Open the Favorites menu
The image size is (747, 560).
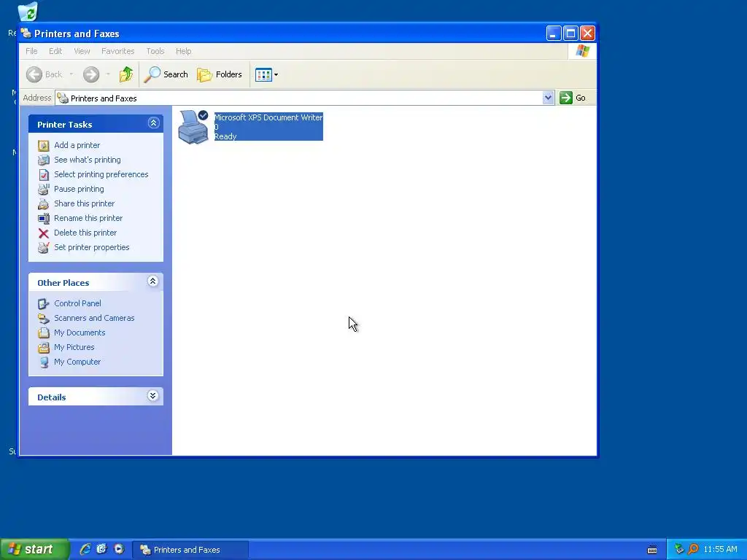(117, 51)
